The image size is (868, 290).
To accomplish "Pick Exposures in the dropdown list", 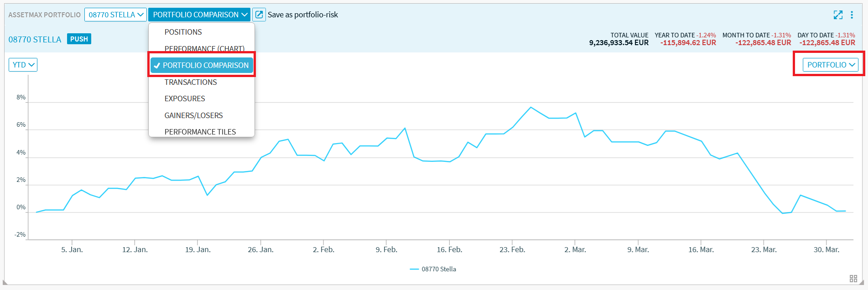I will point(185,98).
